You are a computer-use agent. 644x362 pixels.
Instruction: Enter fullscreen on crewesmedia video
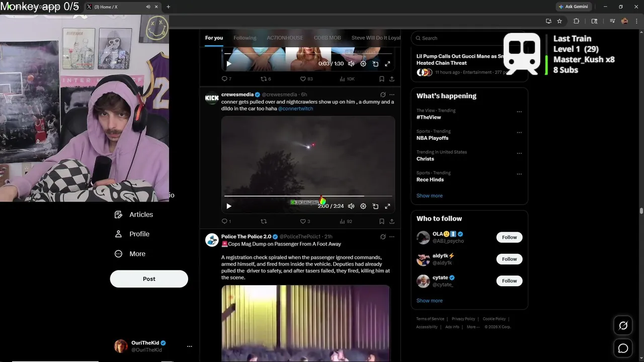(387, 206)
